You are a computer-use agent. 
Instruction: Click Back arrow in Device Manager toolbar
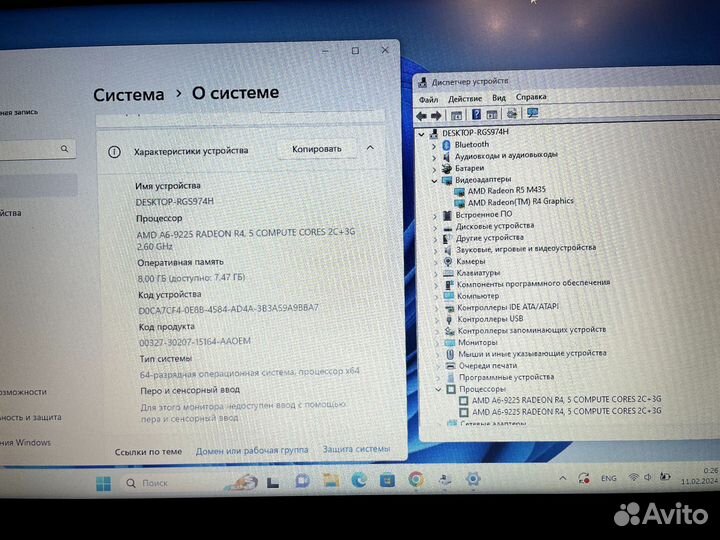coord(421,116)
